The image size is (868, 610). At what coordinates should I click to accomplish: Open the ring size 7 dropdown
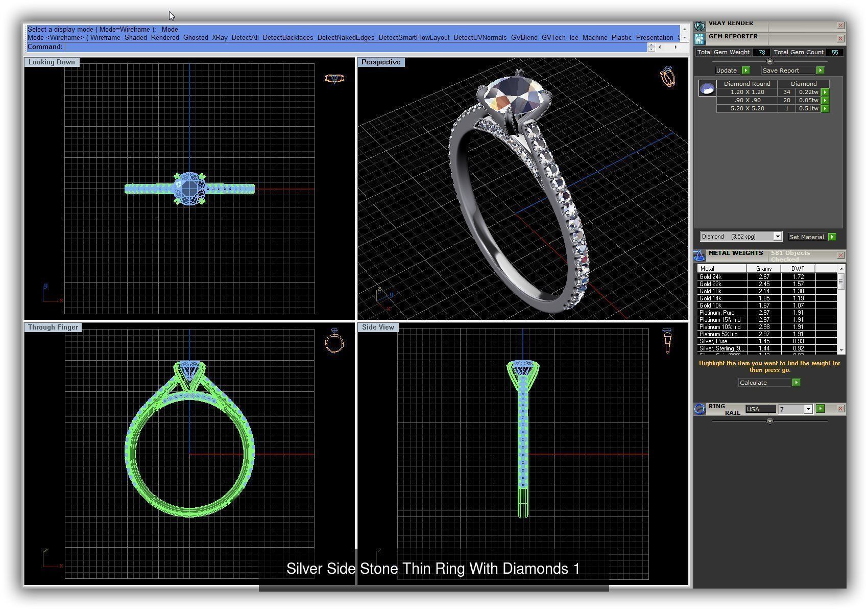[808, 409]
